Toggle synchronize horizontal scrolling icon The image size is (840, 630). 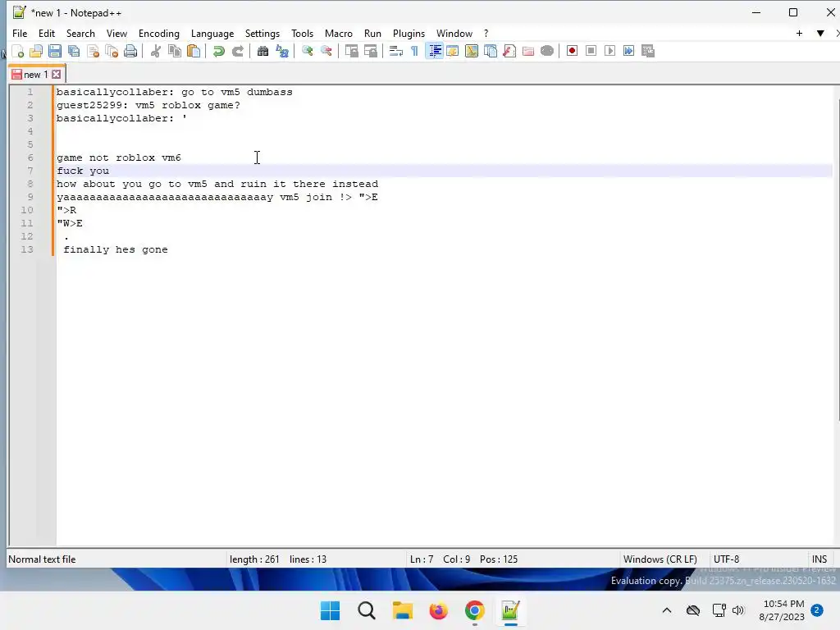(x=370, y=51)
